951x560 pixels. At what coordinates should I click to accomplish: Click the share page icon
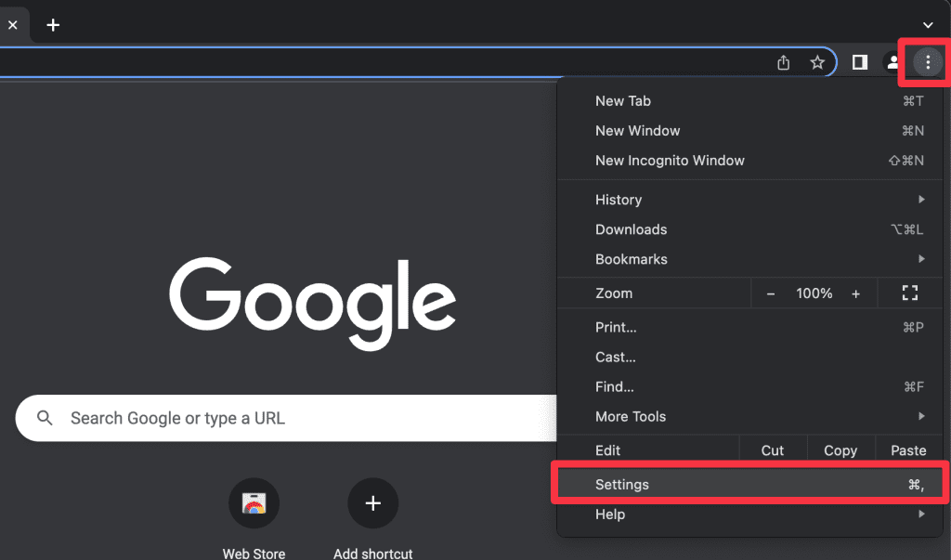(x=784, y=62)
